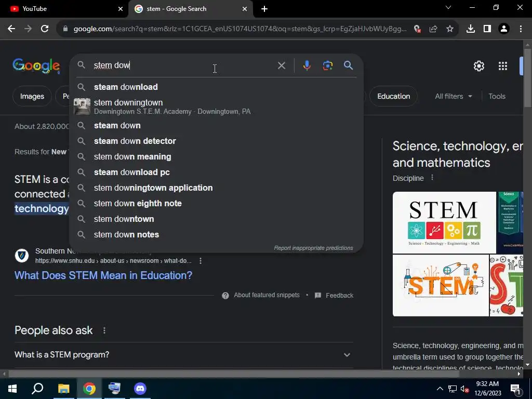The height and width of the screenshot is (399, 532).
Task: Choose suggestion stem down meaning
Action: 216,156
